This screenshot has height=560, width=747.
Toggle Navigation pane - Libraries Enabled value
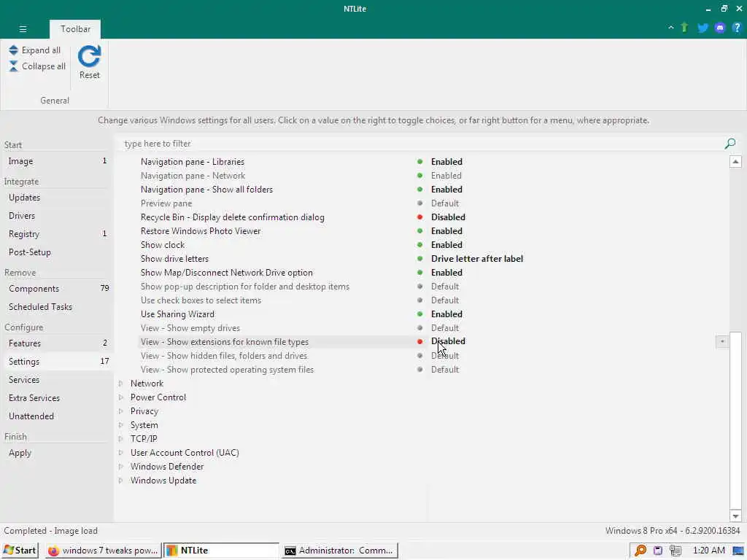(446, 162)
